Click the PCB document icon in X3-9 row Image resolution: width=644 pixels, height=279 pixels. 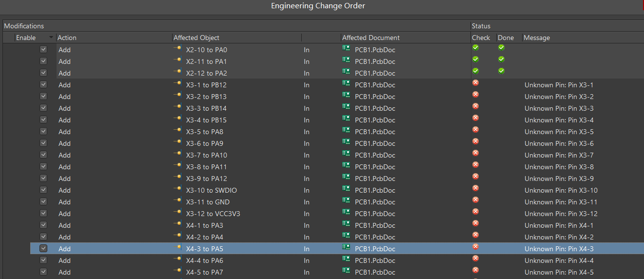[x=346, y=177]
